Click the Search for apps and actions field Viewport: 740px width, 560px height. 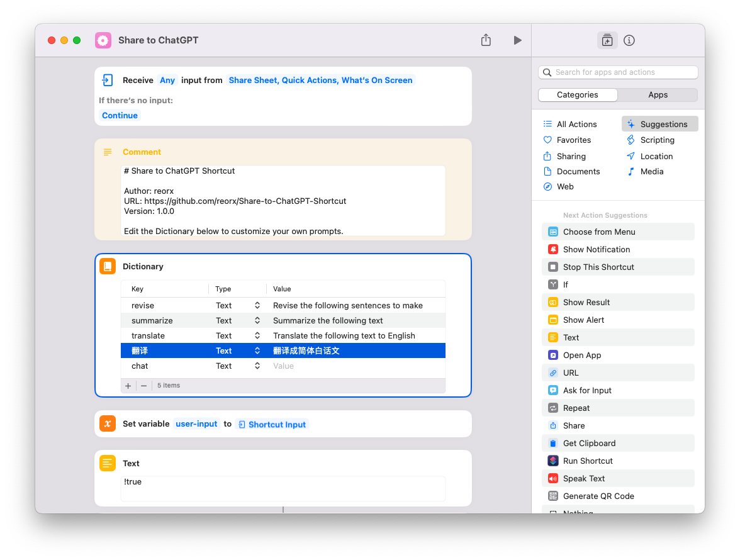point(618,72)
